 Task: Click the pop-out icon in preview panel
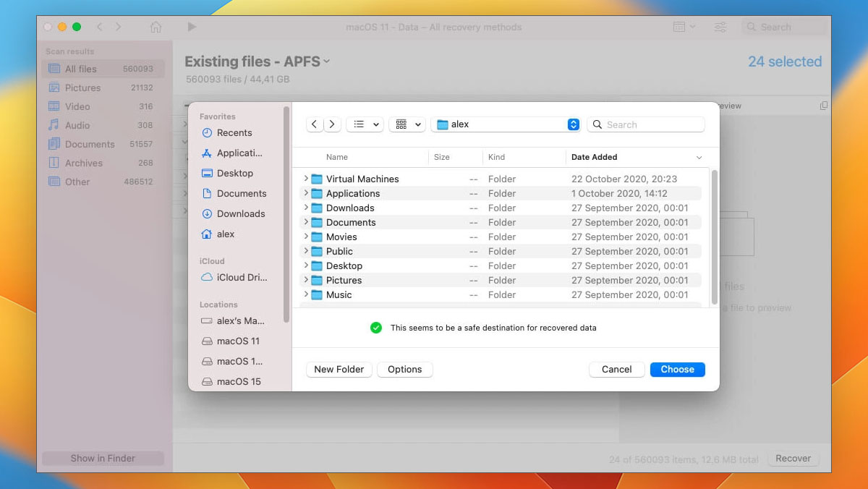pos(823,106)
